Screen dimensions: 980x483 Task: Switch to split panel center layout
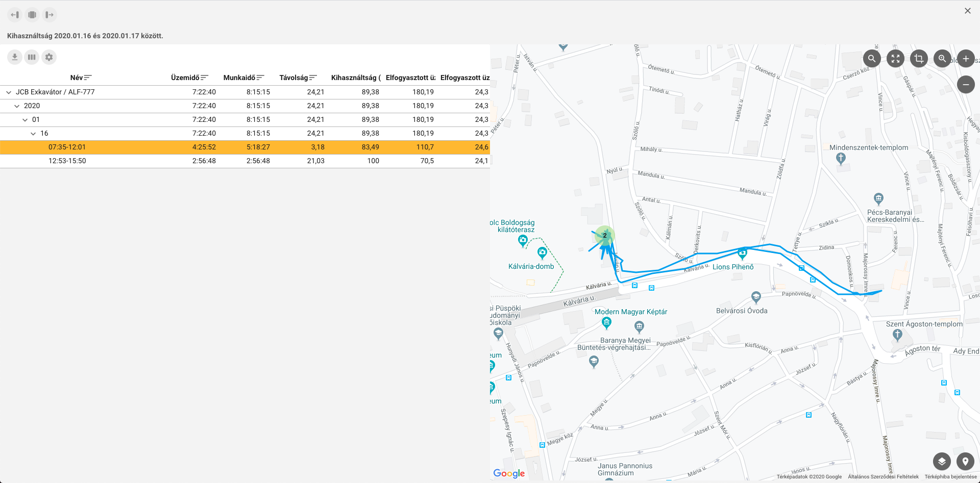pos(32,15)
